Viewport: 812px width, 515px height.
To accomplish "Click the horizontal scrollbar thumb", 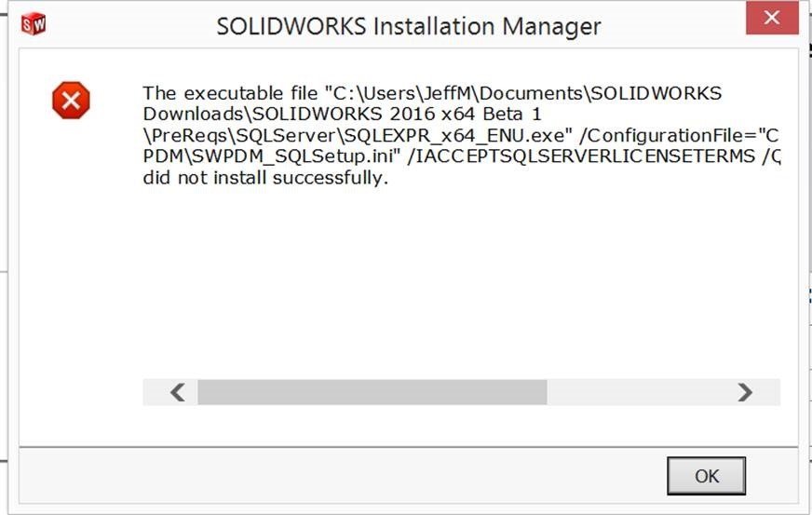I will point(372,392).
